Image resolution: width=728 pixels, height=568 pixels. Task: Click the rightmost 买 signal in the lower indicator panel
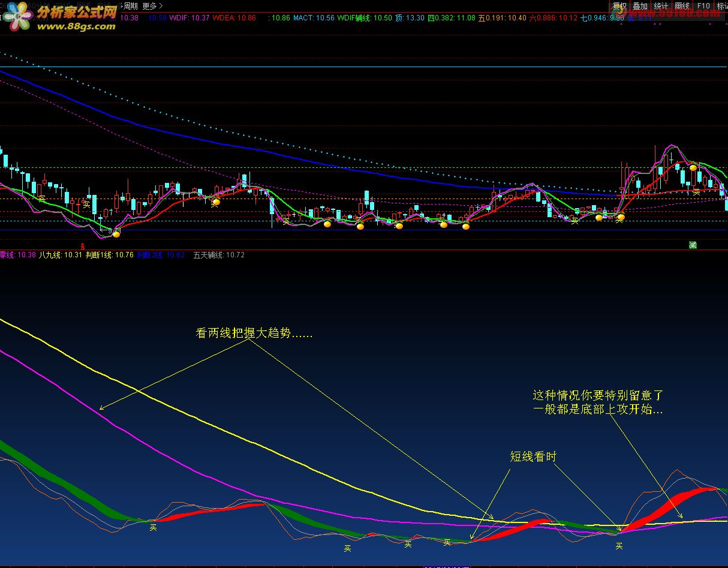click(x=619, y=546)
